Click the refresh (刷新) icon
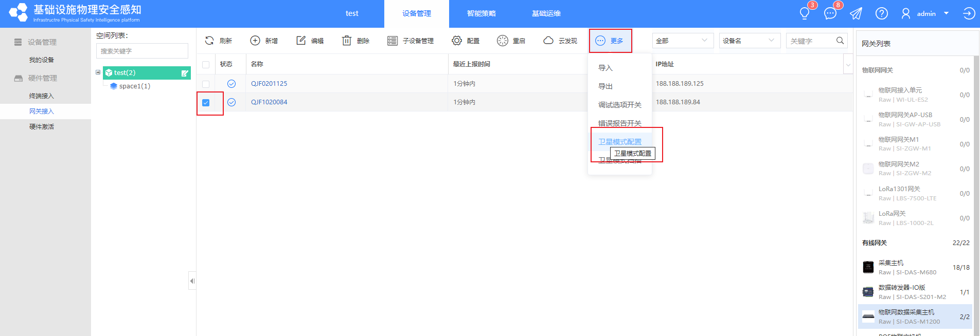This screenshot has height=336, width=980. 209,41
